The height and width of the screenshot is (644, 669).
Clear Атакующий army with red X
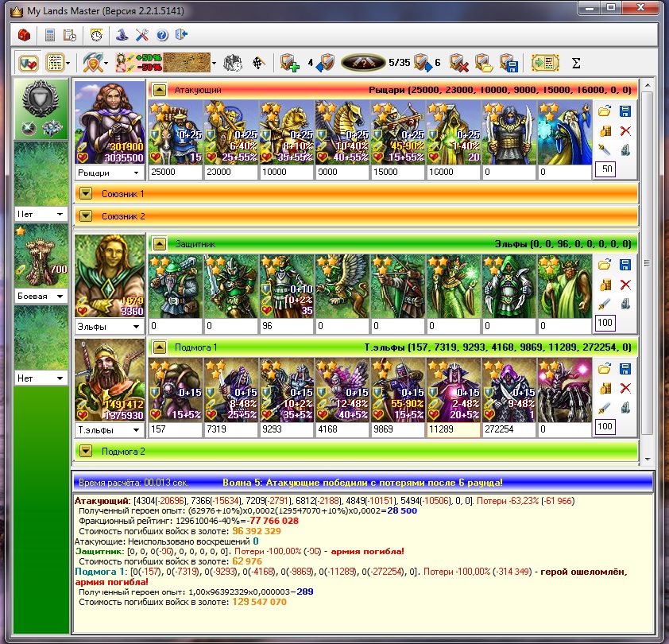tap(625, 130)
